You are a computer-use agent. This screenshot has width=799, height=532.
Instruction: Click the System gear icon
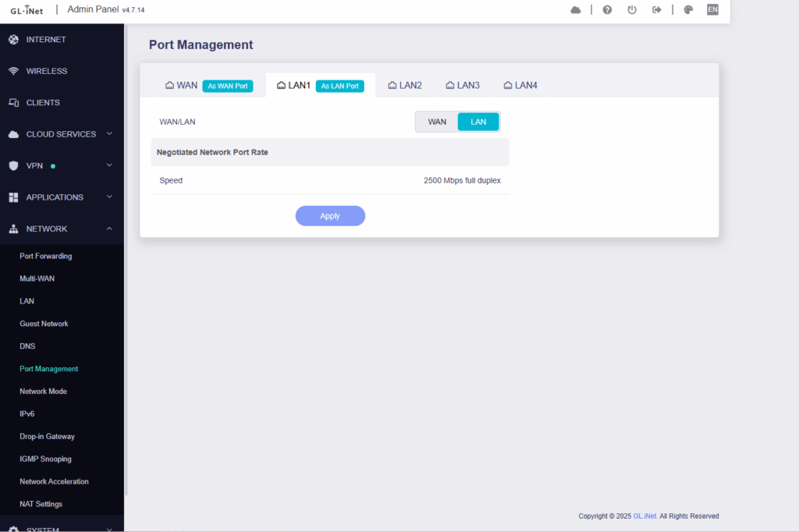click(x=14, y=529)
